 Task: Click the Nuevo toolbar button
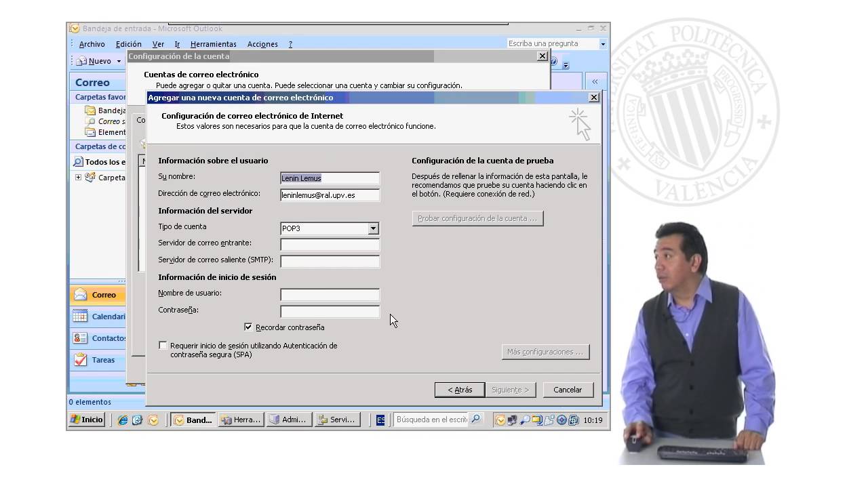pyautogui.click(x=94, y=61)
